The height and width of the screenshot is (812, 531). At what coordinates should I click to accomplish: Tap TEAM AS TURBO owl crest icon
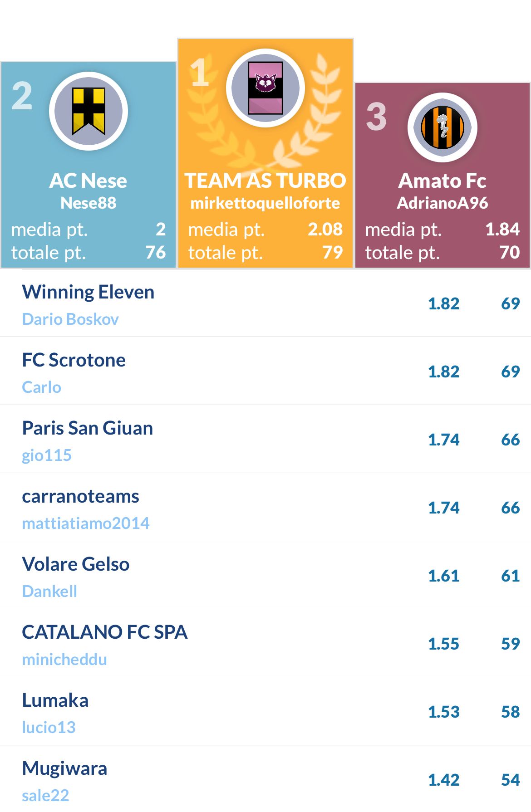pos(265,88)
